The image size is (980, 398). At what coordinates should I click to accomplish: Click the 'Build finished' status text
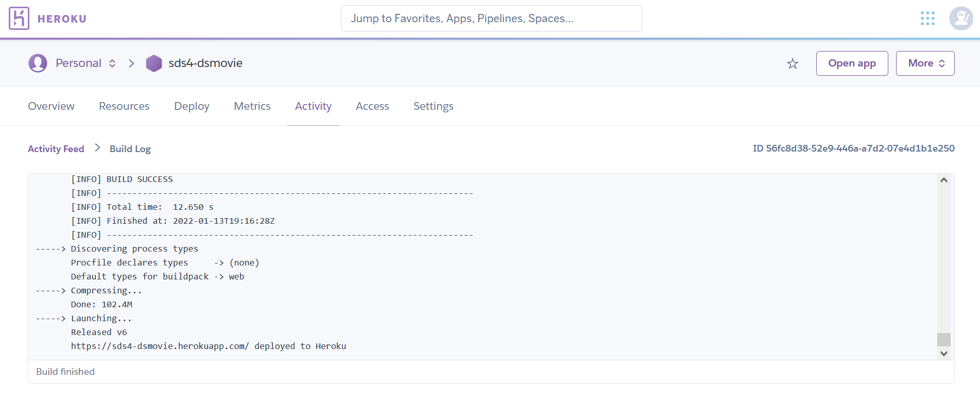[65, 372]
